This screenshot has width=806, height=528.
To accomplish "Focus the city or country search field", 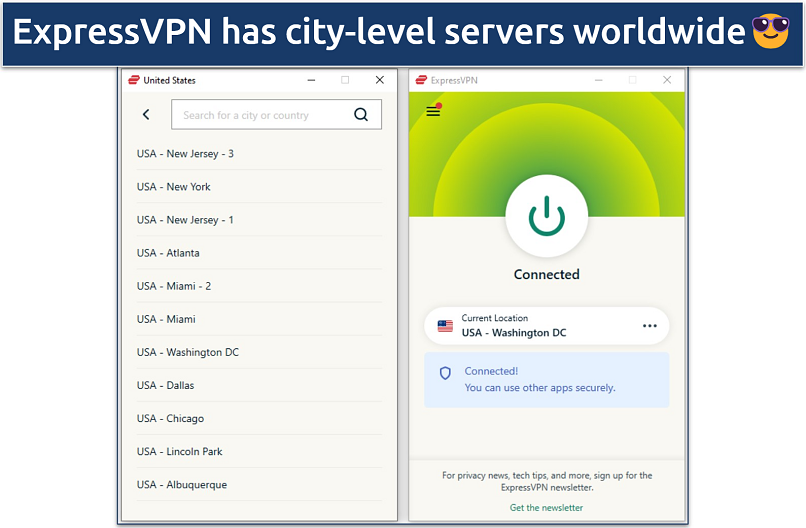I will 276,115.
